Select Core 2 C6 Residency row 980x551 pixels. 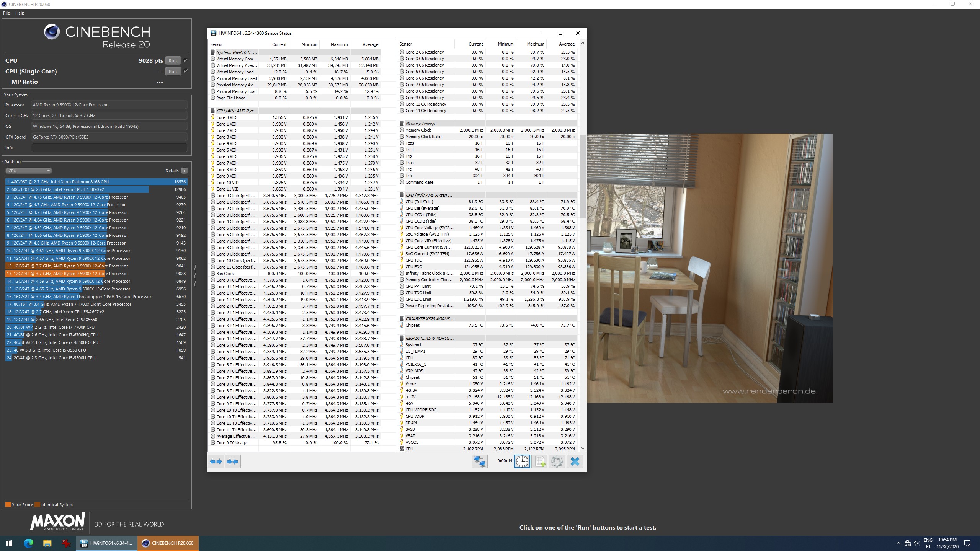point(488,52)
